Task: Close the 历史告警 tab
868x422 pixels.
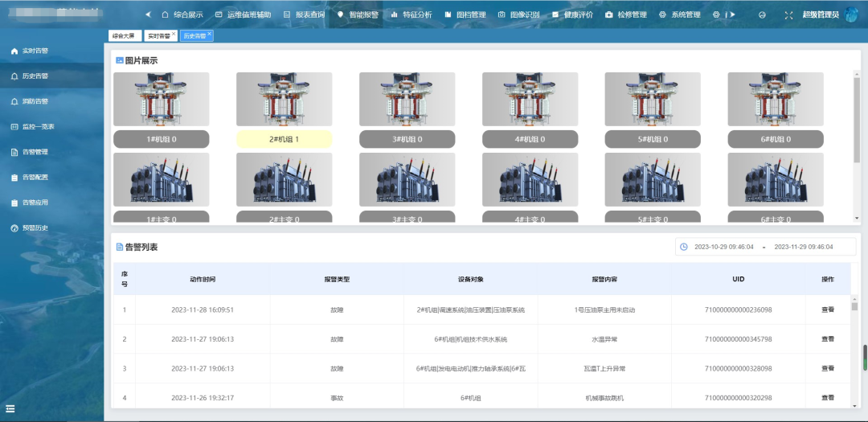Action: (x=210, y=34)
